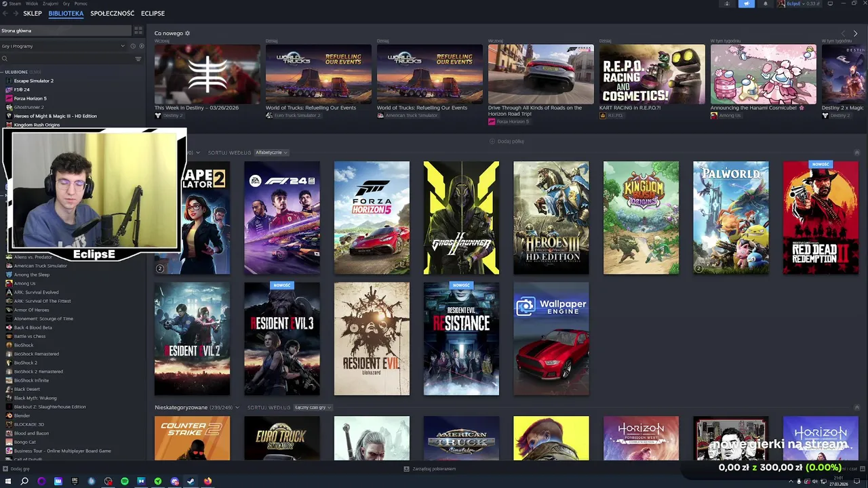Open the Forza Horizon 5 game cover
This screenshot has height=488, width=868.
click(x=372, y=218)
